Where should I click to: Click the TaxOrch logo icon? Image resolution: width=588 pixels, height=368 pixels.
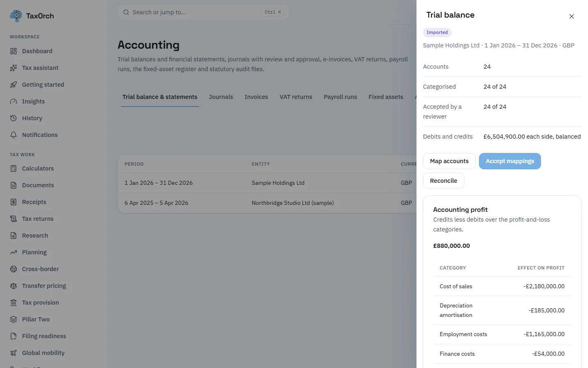point(16,16)
